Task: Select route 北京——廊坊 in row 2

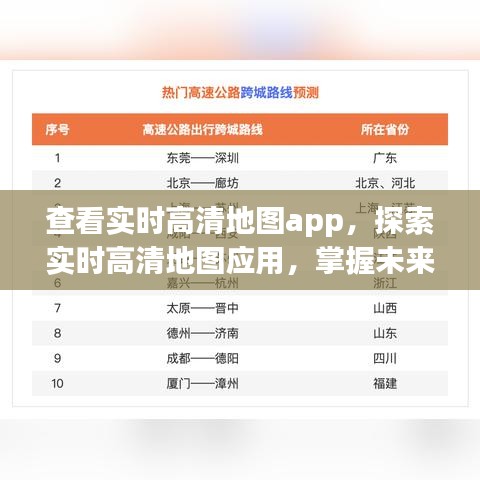Action: (x=203, y=183)
